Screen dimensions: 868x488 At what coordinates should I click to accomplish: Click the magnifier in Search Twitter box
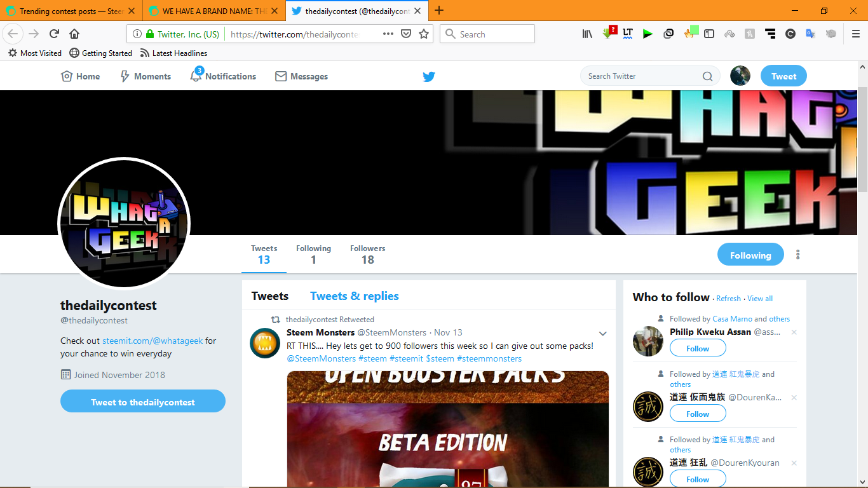(707, 76)
